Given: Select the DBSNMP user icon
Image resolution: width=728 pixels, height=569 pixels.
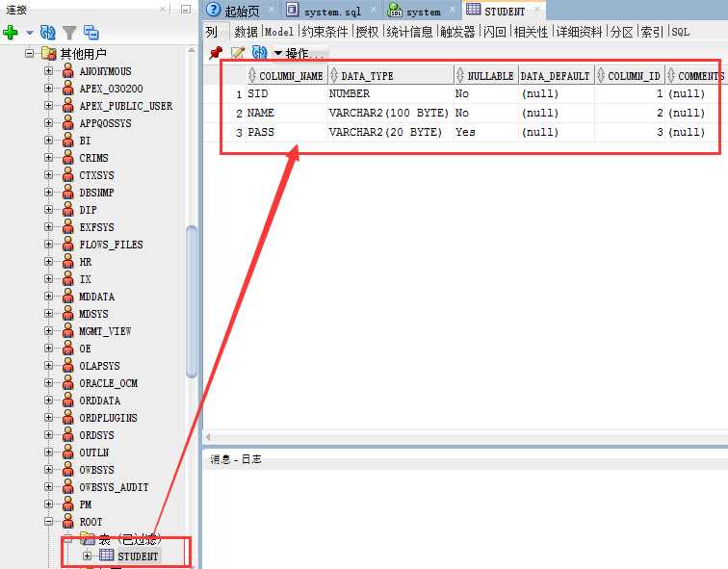Looking at the screenshot, I should (x=68, y=192).
